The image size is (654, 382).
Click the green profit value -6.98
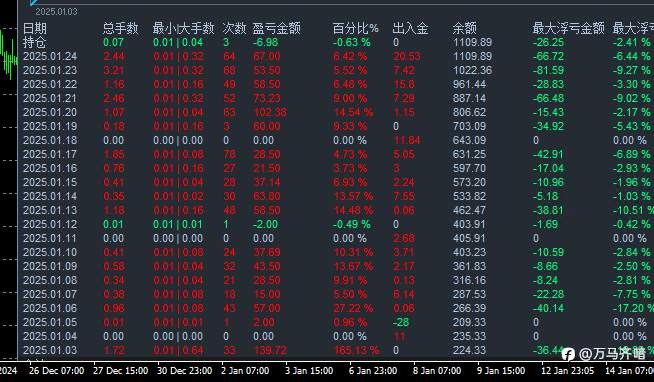click(265, 42)
